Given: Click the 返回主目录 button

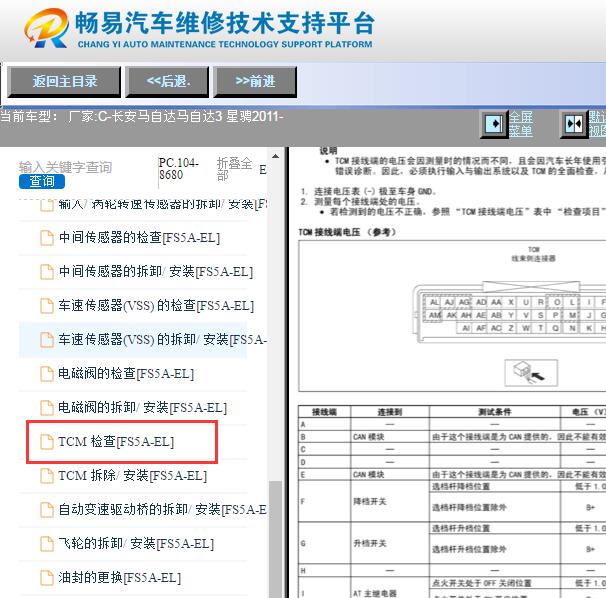Looking at the screenshot, I should point(64,81).
